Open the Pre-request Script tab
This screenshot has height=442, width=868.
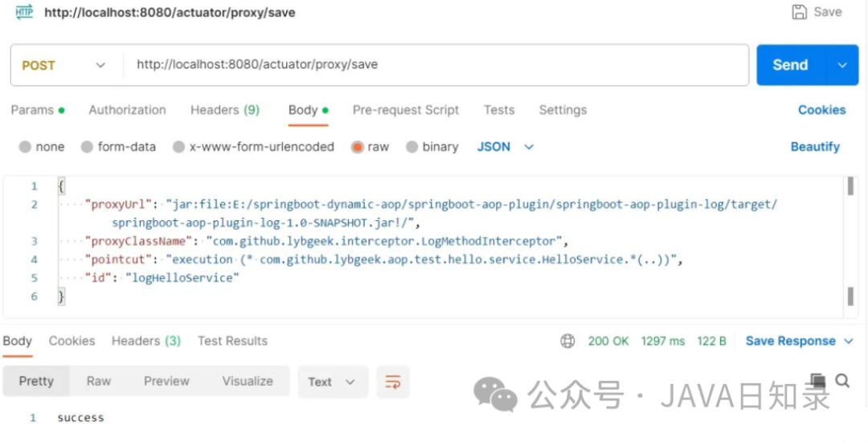tap(406, 110)
